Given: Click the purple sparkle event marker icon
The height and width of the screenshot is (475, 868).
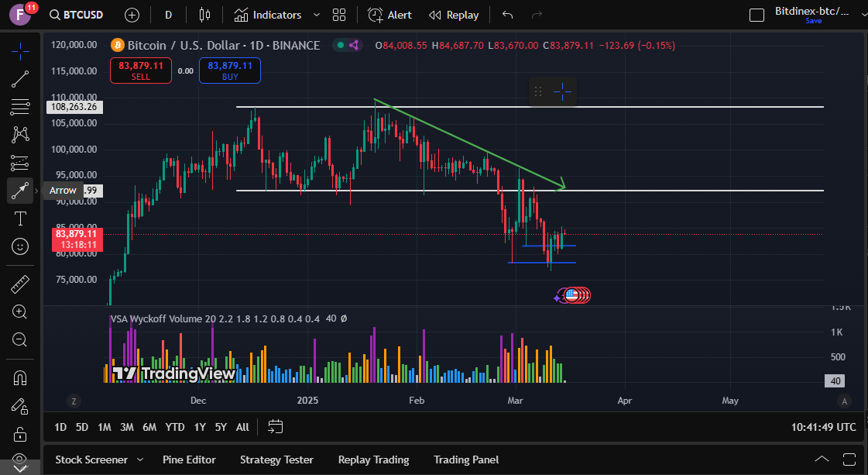Looking at the screenshot, I should tap(557, 298).
